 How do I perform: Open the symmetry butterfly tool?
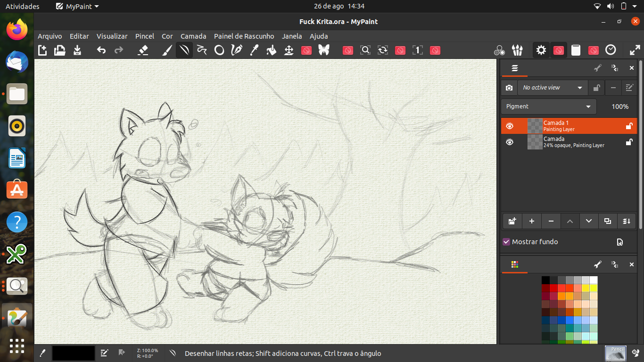pos(324,50)
